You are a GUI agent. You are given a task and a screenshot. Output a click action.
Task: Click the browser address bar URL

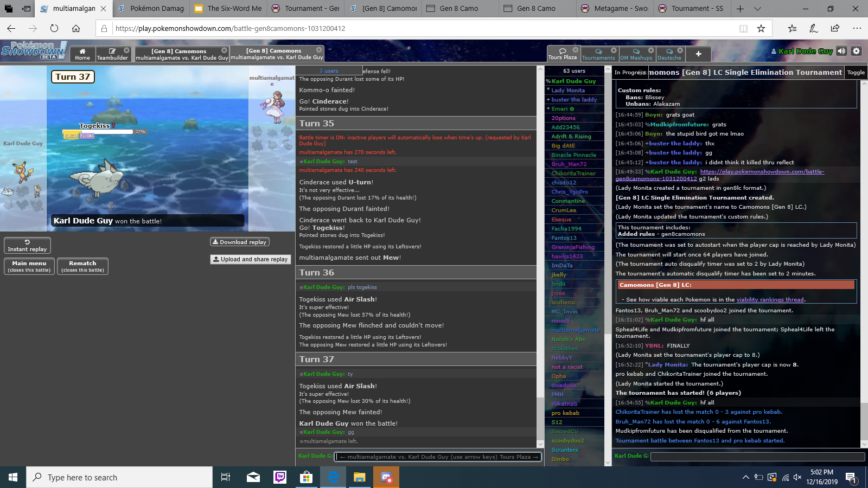click(x=231, y=28)
